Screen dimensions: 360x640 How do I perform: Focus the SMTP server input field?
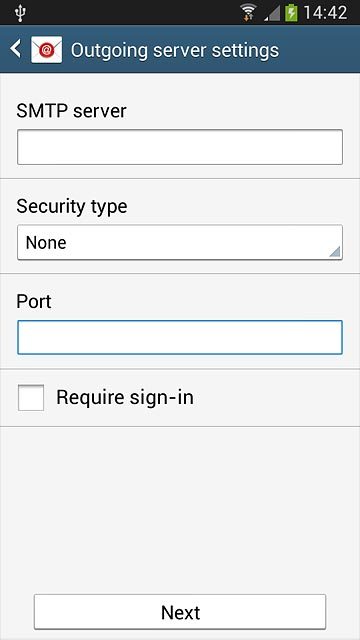pos(180,147)
